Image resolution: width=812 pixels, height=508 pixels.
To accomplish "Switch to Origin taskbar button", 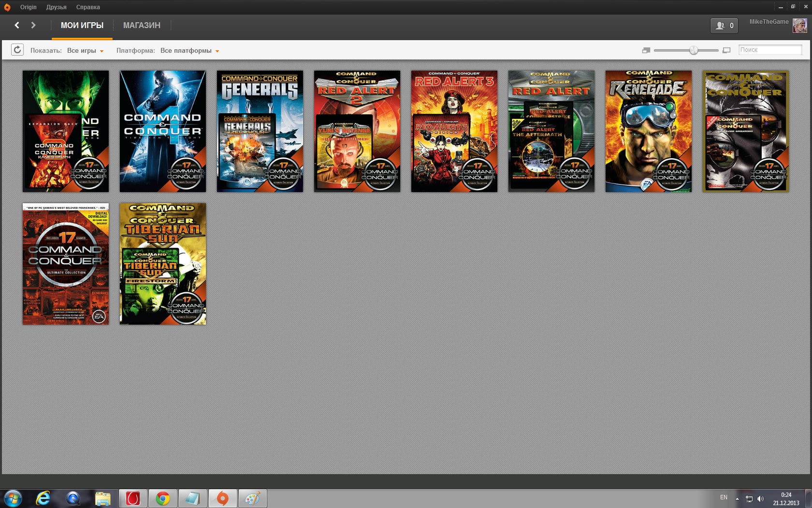I will [x=222, y=498].
